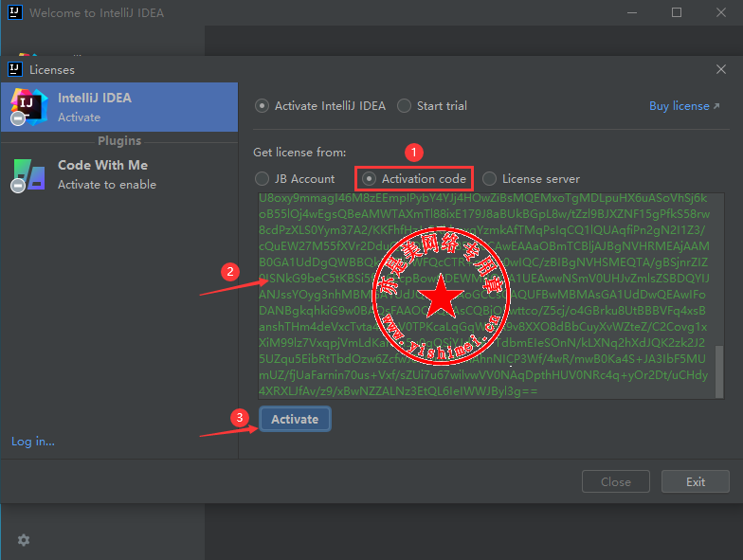Image resolution: width=743 pixels, height=560 pixels.
Task: Click the Log in... link
Action: (x=33, y=442)
